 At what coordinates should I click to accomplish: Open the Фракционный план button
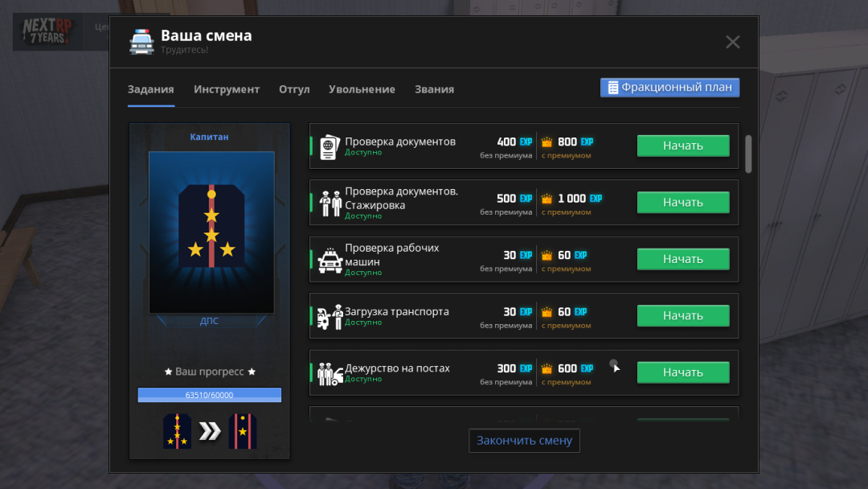click(669, 88)
